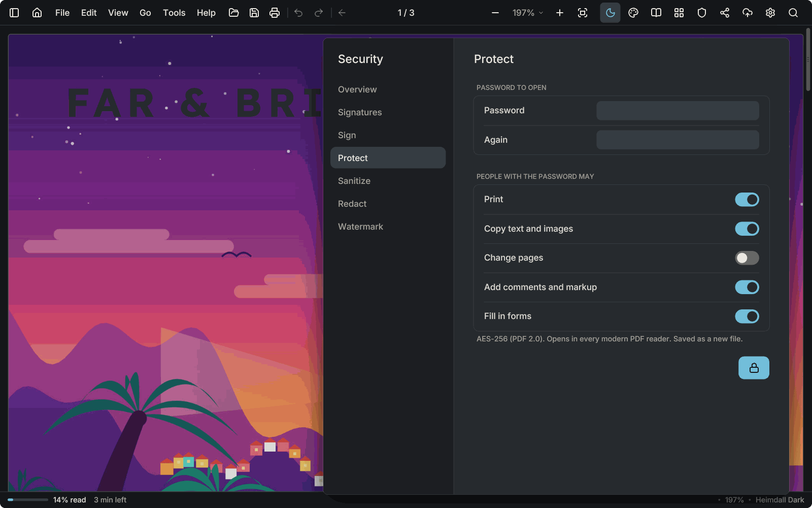Toggle the sidebar panel icon
The image size is (812, 508).
[x=14, y=13]
